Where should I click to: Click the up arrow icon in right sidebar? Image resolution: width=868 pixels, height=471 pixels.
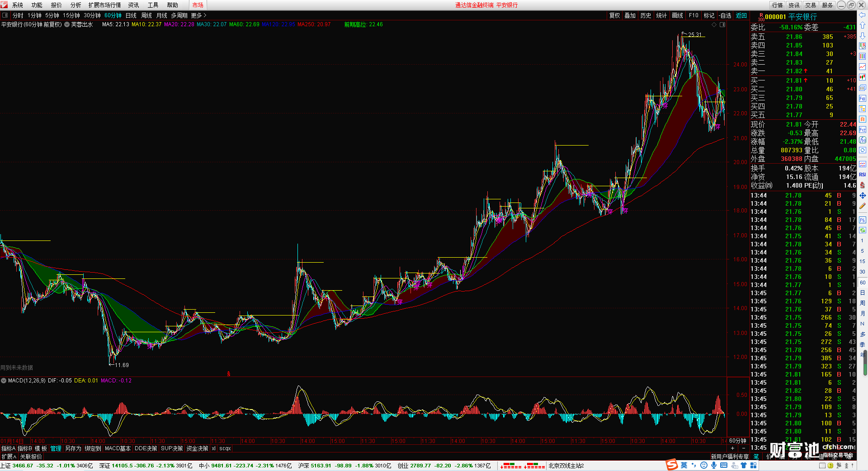[863, 25]
